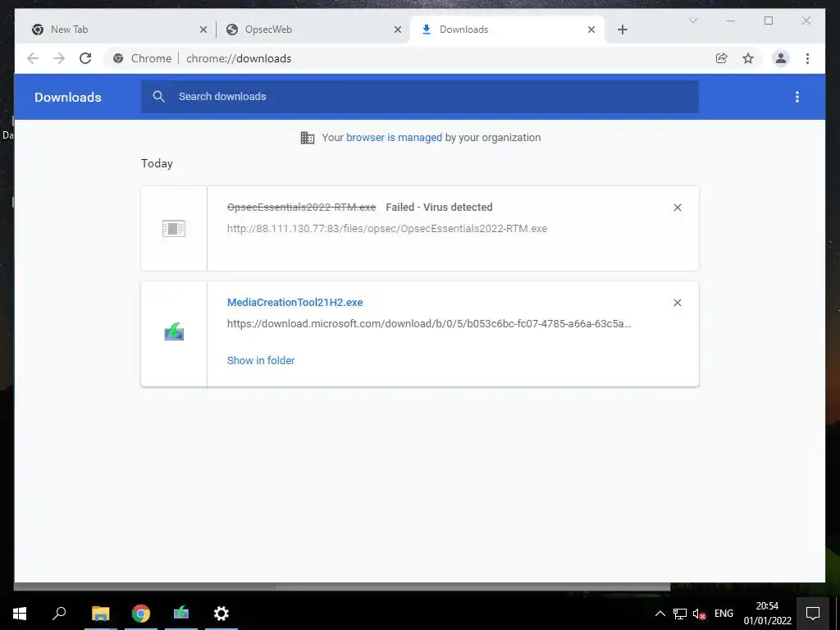Minimize the Chrome window
The height and width of the screenshot is (630, 840).
[x=731, y=21]
